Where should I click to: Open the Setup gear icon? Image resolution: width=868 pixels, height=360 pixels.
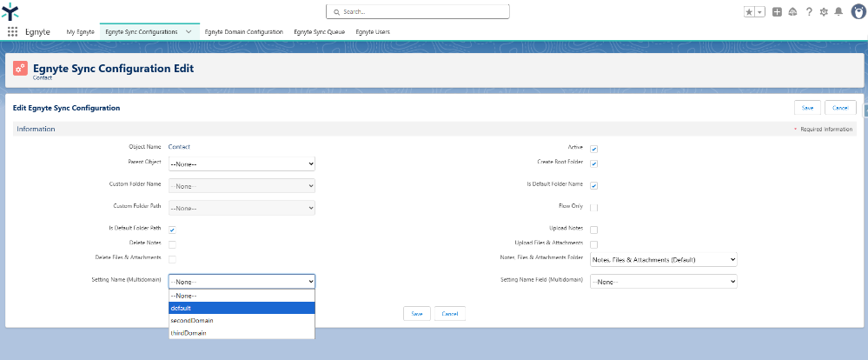(824, 11)
